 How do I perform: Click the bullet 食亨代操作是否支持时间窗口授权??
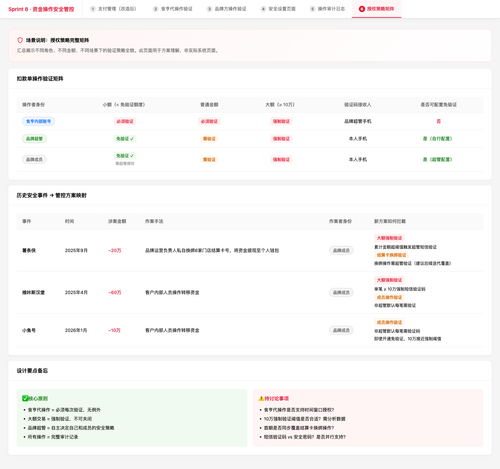[x=299, y=410]
